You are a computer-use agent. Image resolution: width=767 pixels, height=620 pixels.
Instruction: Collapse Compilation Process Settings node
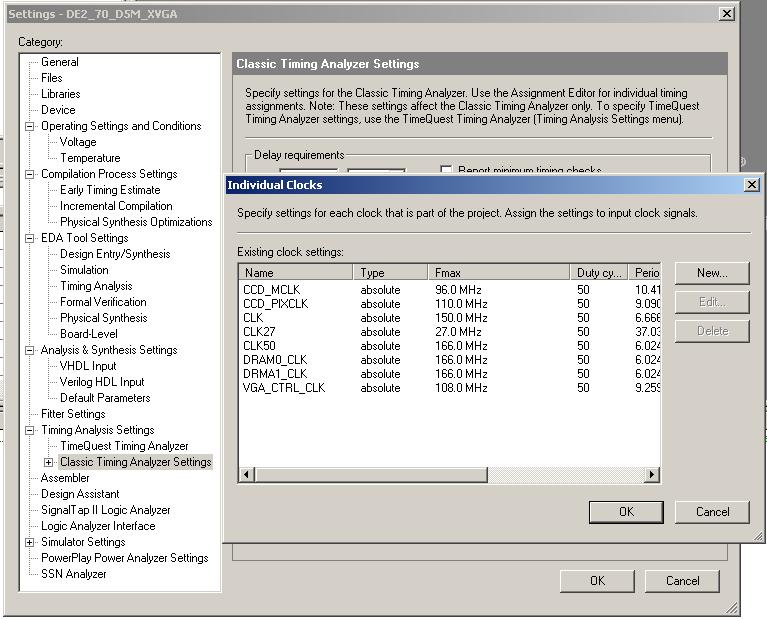(x=30, y=174)
